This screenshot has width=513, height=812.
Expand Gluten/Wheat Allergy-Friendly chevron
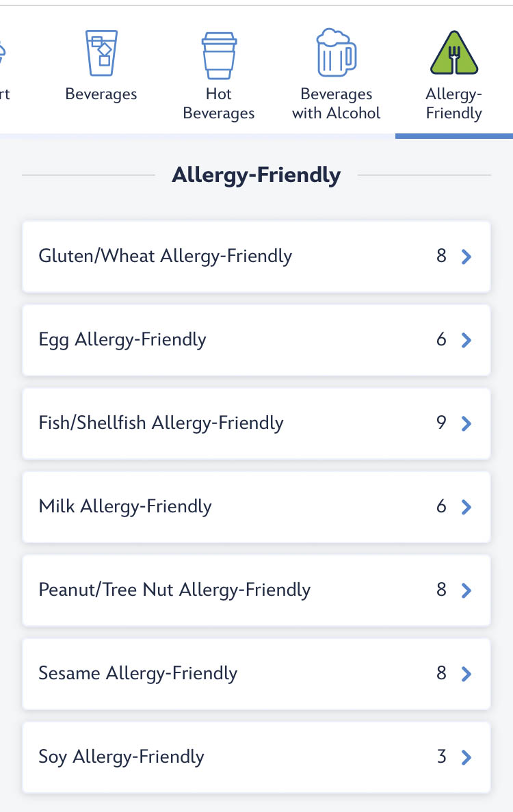coord(466,257)
